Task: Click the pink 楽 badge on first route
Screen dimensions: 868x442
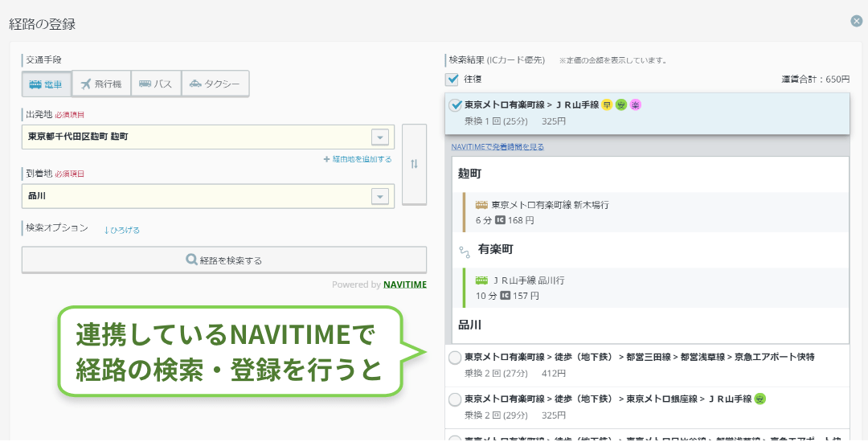Action: tap(636, 104)
